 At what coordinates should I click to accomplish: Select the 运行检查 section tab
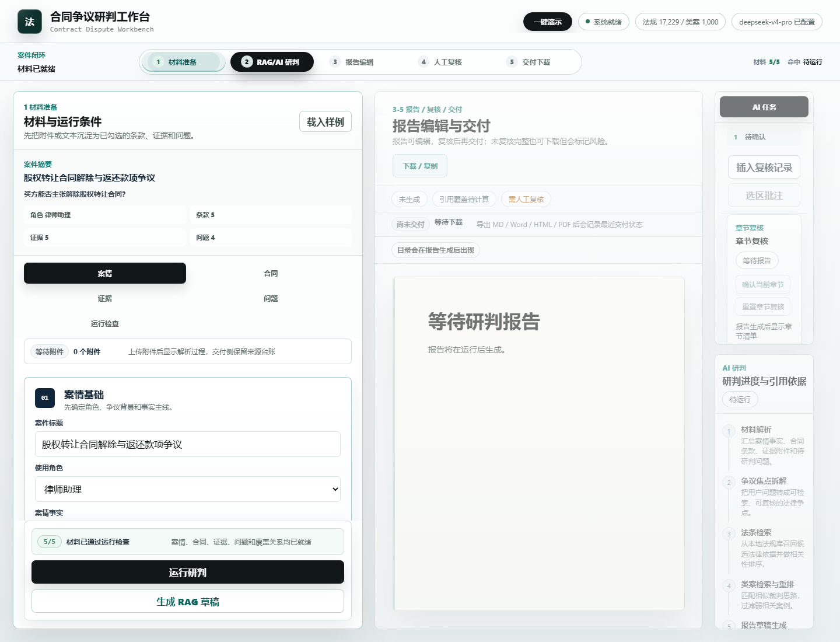(x=105, y=323)
